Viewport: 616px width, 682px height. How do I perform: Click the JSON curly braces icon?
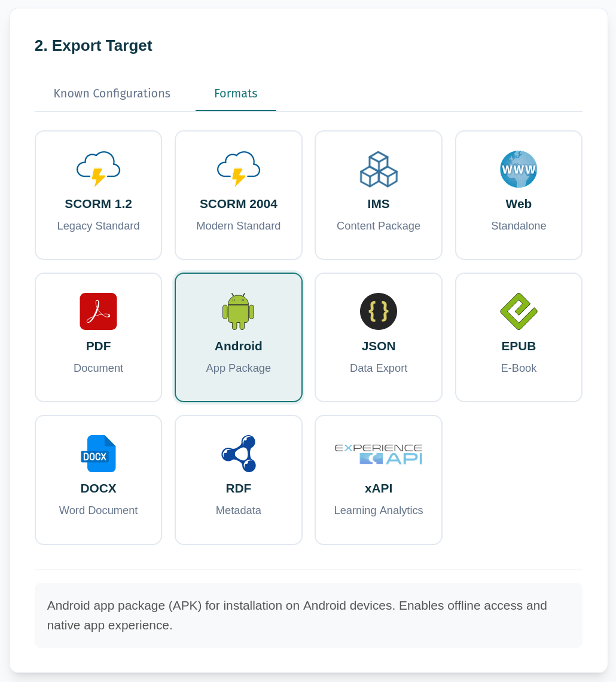tap(378, 311)
